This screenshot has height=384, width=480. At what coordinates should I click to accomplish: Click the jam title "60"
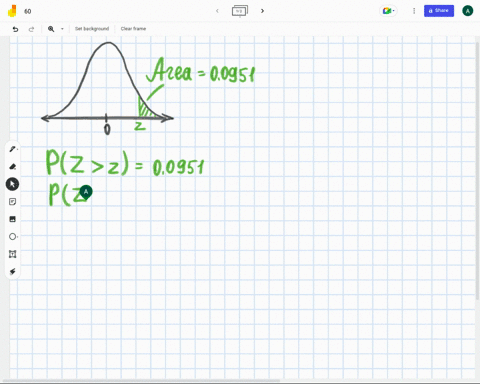[x=28, y=11]
